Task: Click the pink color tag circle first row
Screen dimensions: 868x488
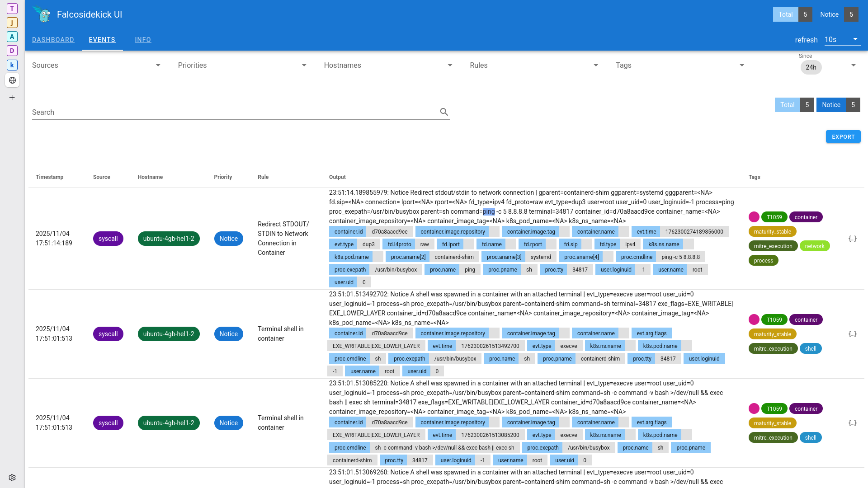Action: pyautogui.click(x=754, y=217)
